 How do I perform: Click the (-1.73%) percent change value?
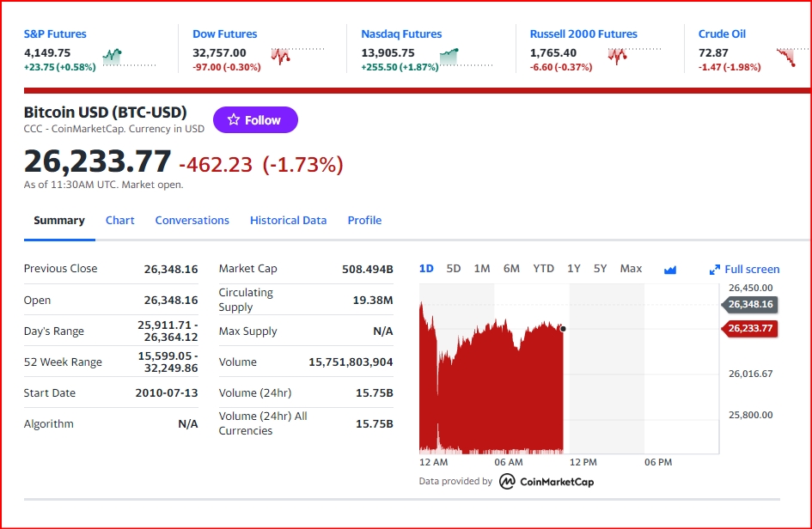(x=303, y=165)
